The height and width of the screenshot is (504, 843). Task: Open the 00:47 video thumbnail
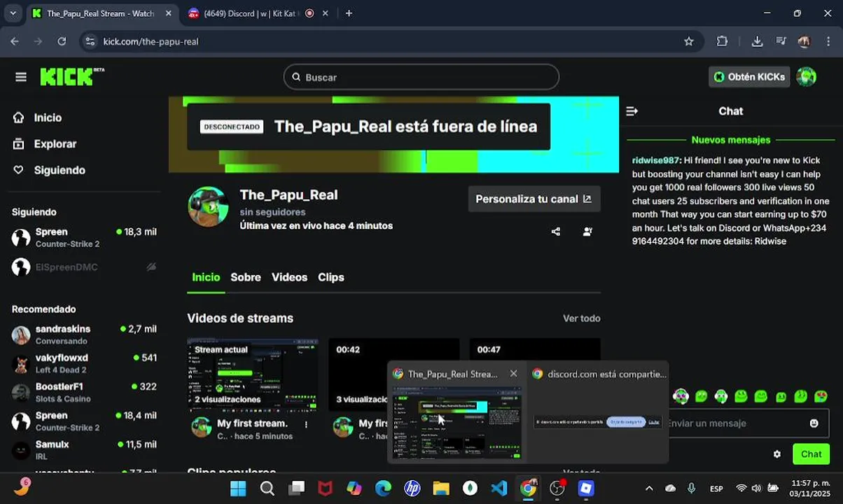[535, 350]
